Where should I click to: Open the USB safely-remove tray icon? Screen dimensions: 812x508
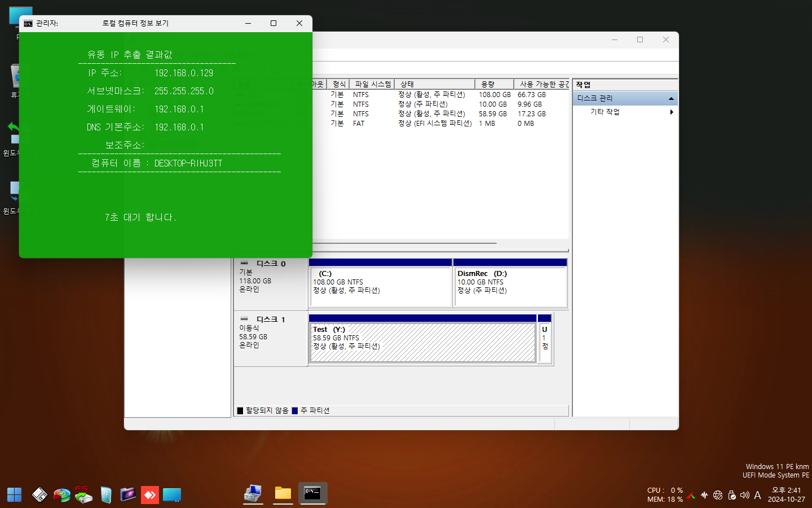[732, 495]
